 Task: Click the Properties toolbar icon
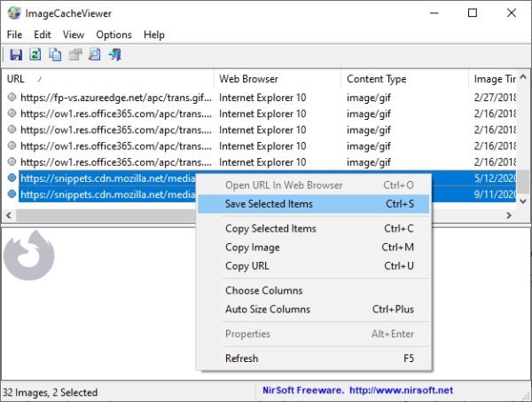tap(75, 55)
